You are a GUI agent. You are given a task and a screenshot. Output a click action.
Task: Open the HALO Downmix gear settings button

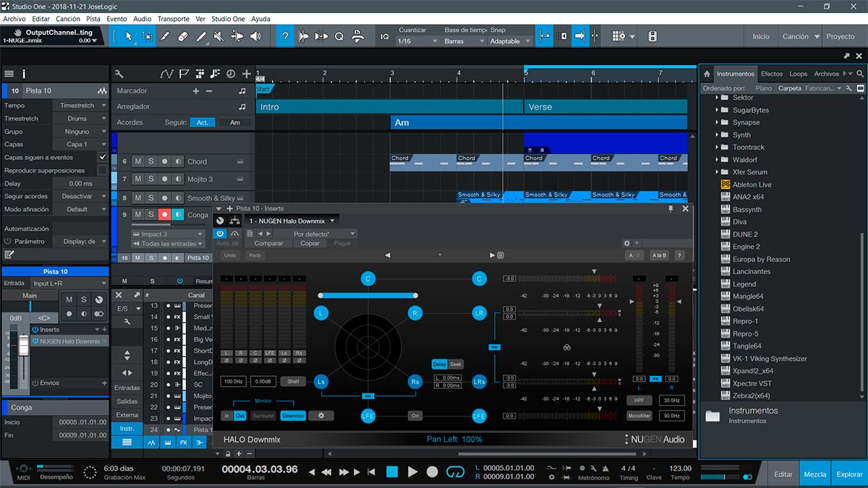coord(321,416)
